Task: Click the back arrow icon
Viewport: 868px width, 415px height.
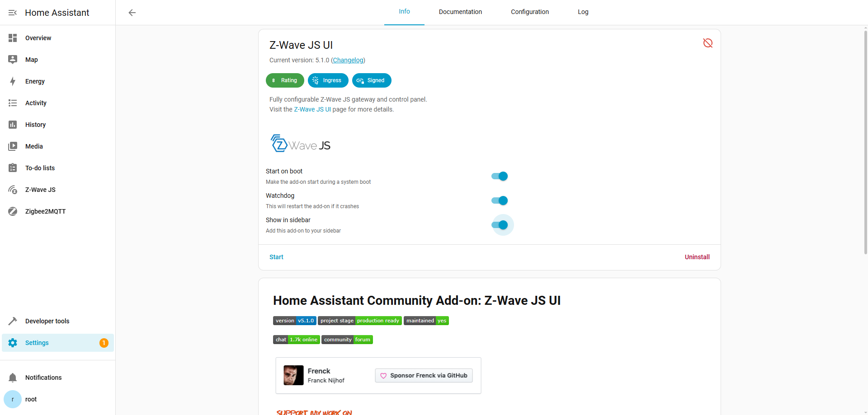Action: pos(132,13)
